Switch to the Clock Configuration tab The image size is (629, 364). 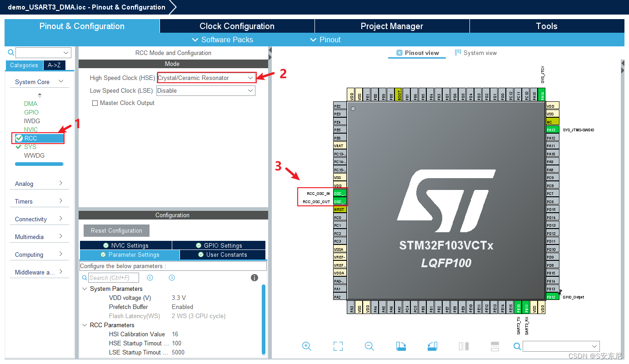236,26
